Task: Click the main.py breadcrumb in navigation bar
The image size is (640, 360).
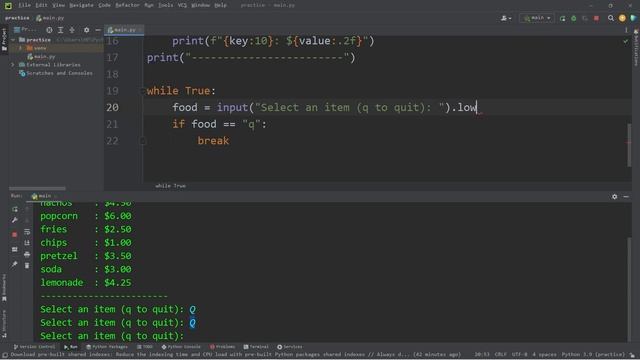Action: coord(50,18)
